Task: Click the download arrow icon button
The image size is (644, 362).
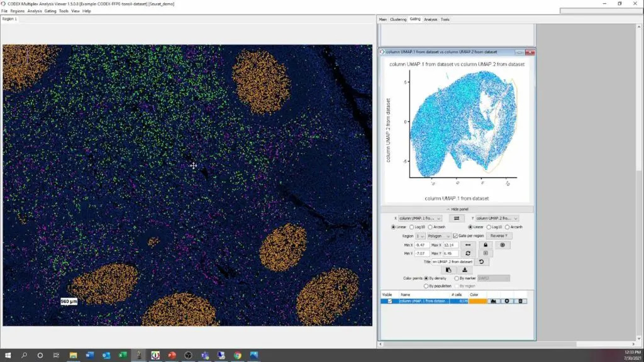Action: tap(465, 270)
